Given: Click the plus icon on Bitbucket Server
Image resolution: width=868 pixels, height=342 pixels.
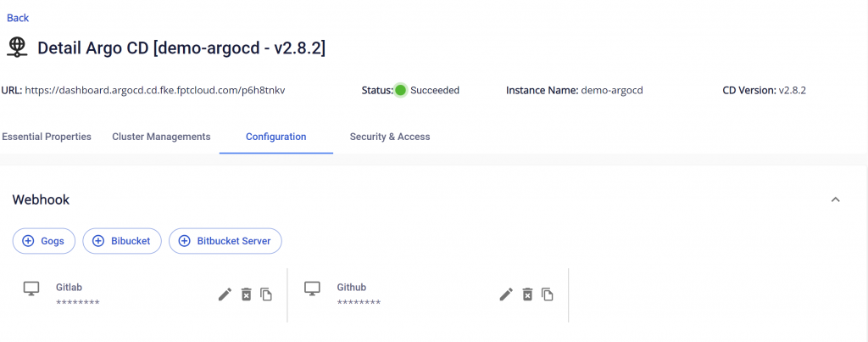Looking at the screenshot, I should (184, 241).
